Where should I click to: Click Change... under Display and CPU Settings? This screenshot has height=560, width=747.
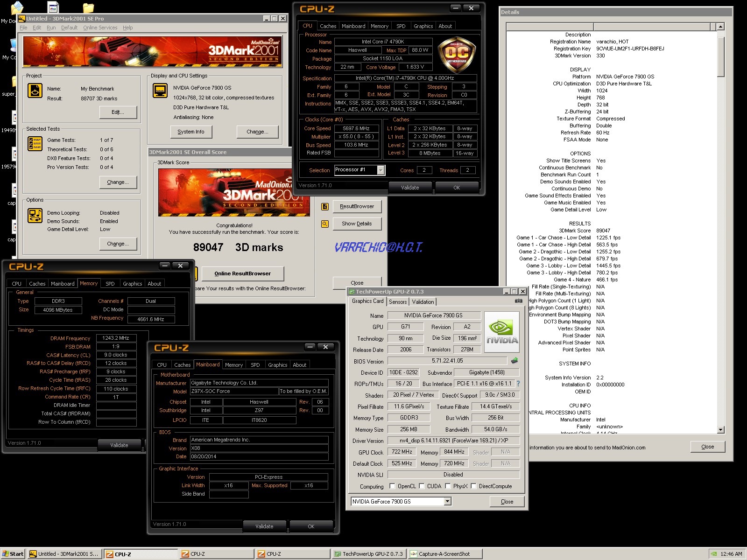click(x=257, y=132)
